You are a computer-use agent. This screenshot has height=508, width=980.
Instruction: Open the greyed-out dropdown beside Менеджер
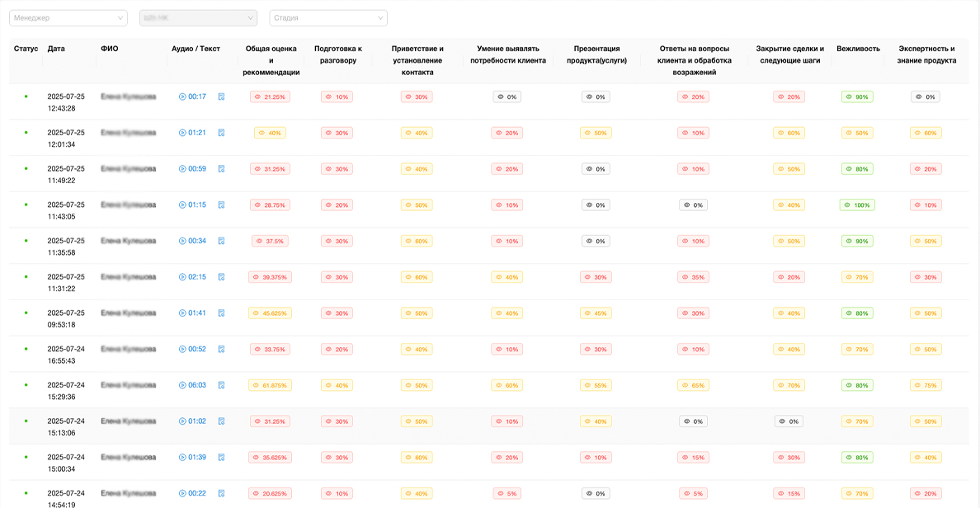198,18
